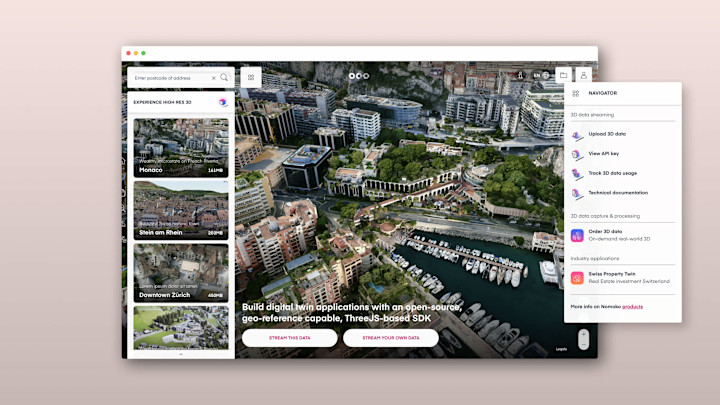The height and width of the screenshot is (405, 720).
Task: Select the Monaco thumbnail card
Action: tap(181, 147)
